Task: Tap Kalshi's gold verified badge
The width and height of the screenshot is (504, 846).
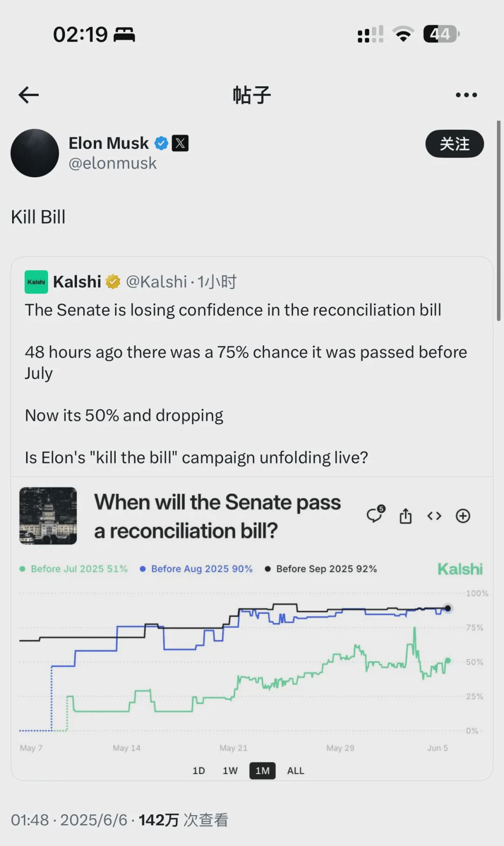Action: click(x=112, y=282)
